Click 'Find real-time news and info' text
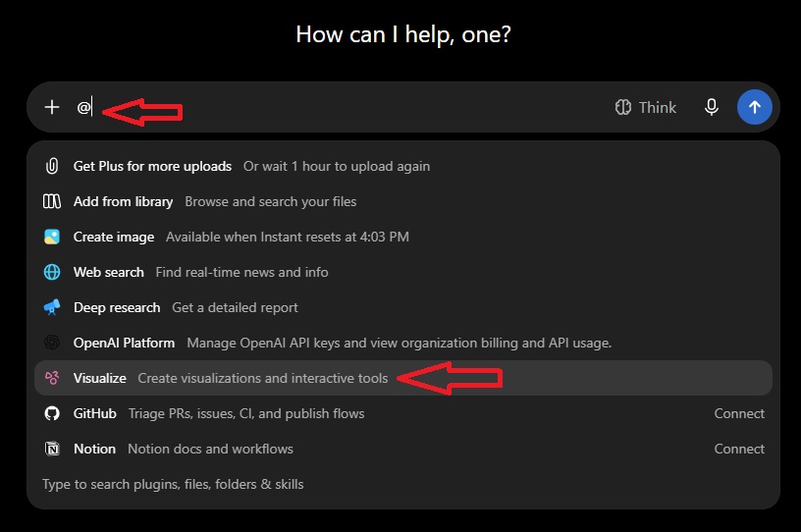Image resolution: width=801 pixels, height=532 pixels. pyautogui.click(x=241, y=272)
